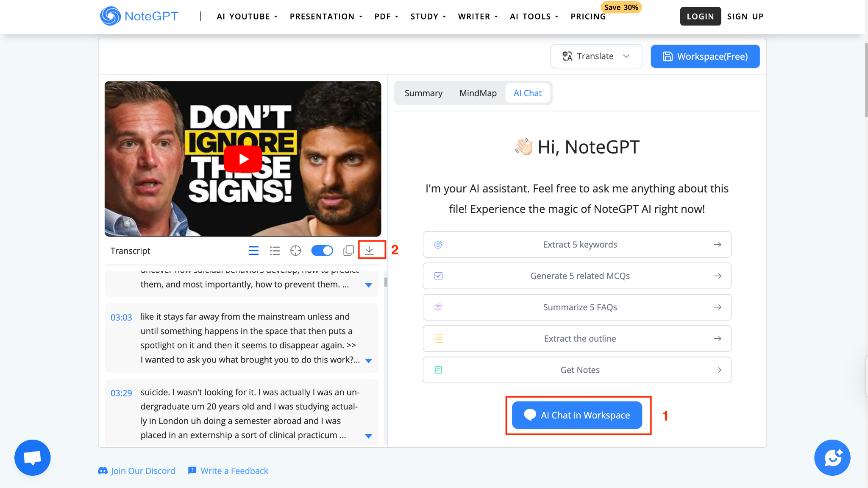Click the NoteGPT logo
This screenshot has height=488, width=868.
tap(139, 16)
